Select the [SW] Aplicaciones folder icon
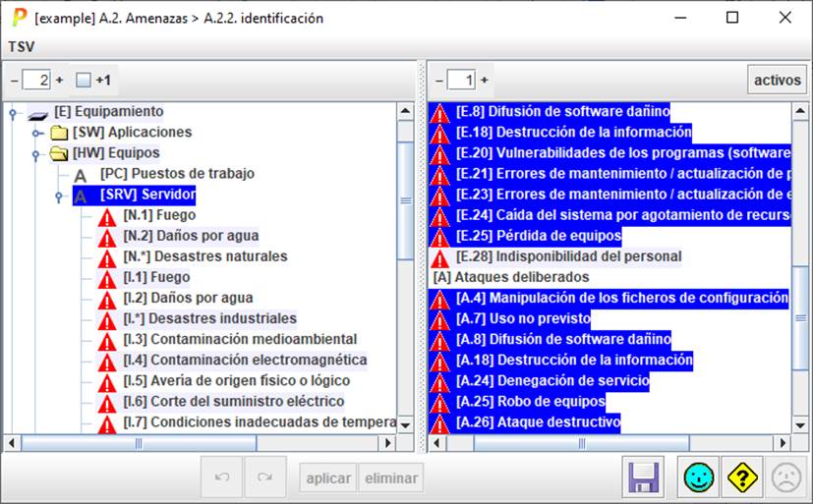 59,133
